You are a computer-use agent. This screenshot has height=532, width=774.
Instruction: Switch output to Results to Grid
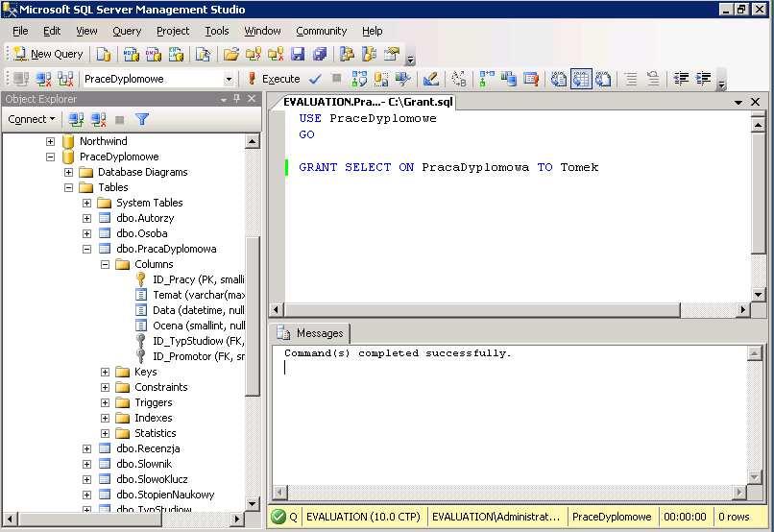pos(581,79)
